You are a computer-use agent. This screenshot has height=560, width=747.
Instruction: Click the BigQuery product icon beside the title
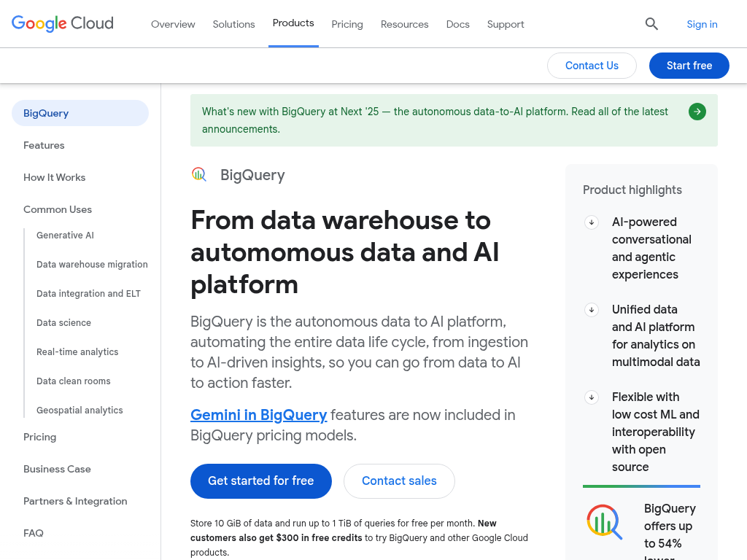(199, 175)
